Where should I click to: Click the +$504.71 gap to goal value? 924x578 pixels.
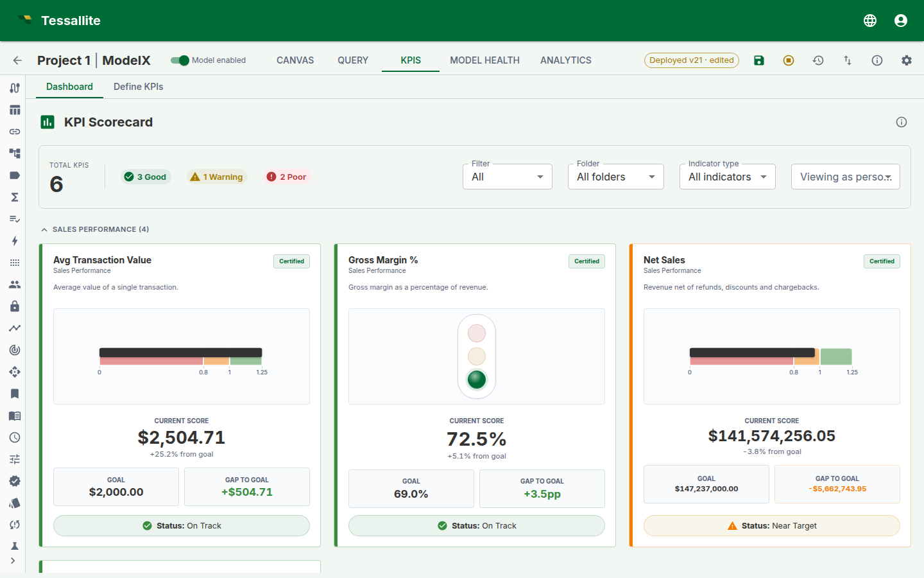click(247, 492)
